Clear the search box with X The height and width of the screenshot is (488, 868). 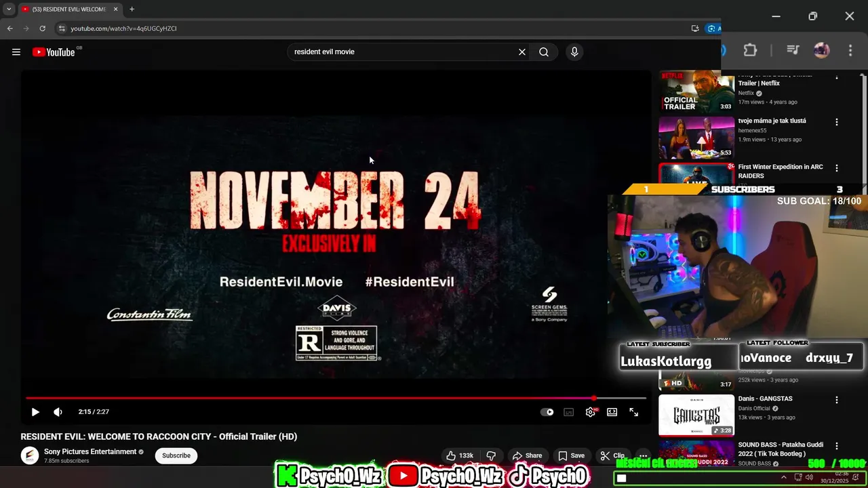[x=522, y=52]
